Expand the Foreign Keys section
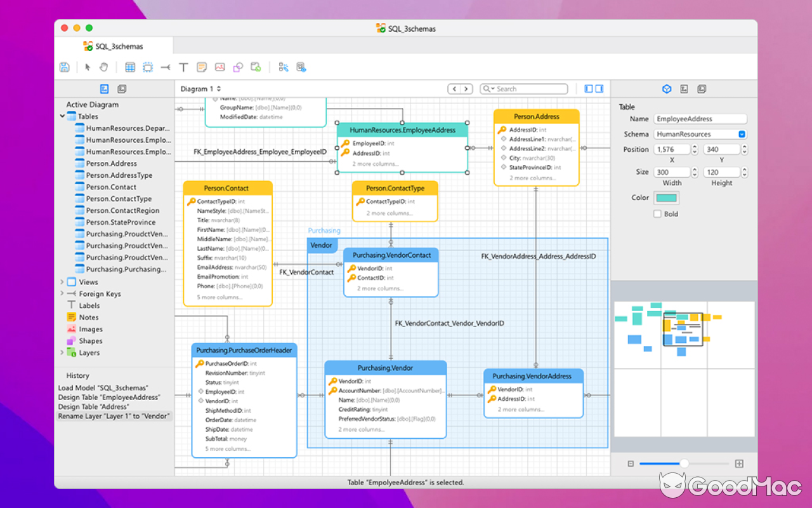Image resolution: width=812 pixels, height=508 pixels. point(62,293)
